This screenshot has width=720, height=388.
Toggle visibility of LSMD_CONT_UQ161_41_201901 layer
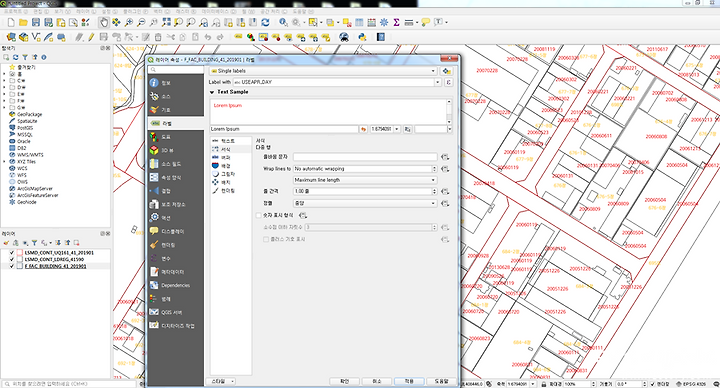coord(12,253)
